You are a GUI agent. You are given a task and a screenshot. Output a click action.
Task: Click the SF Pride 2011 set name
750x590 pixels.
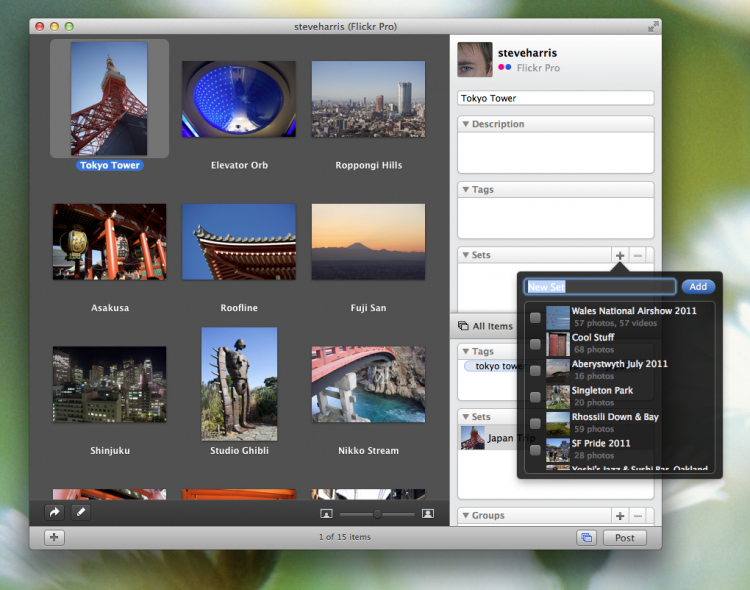tap(601, 444)
